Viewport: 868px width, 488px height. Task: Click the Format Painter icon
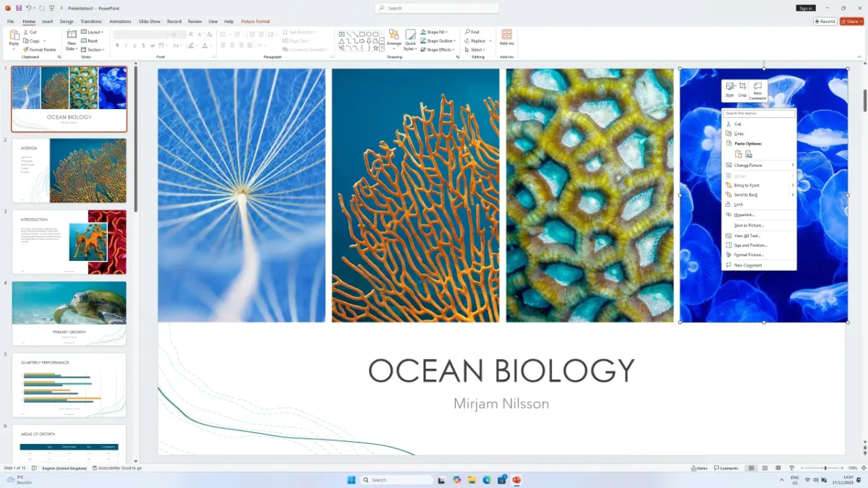pyautogui.click(x=40, y=50)
